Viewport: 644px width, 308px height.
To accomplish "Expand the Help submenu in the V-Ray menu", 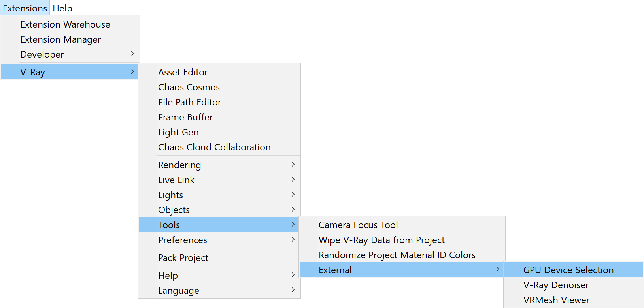I will tap(219, 276).
